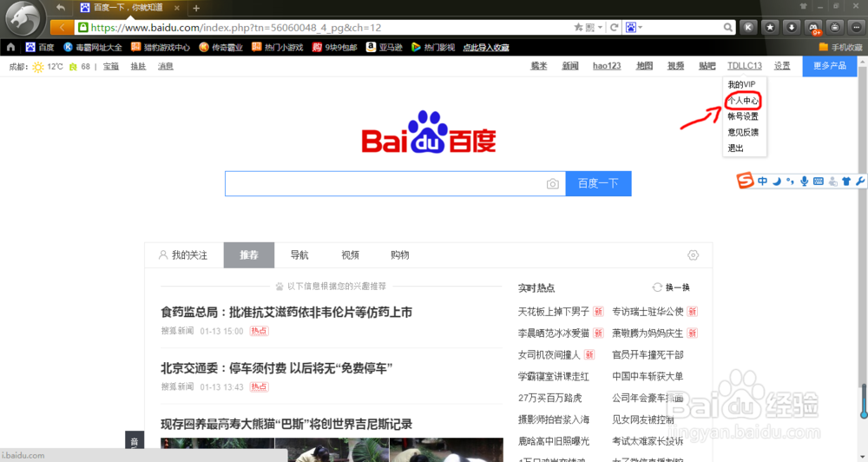This screenshot has height=462, width=868.
Task: Open the 地图 link
Action: [x=644, y=66]
